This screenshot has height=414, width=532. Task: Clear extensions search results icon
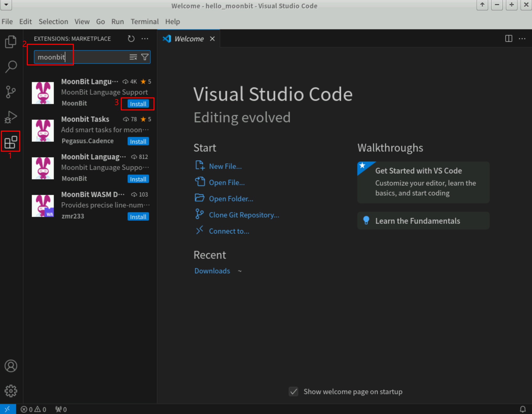tap(133, 57)
